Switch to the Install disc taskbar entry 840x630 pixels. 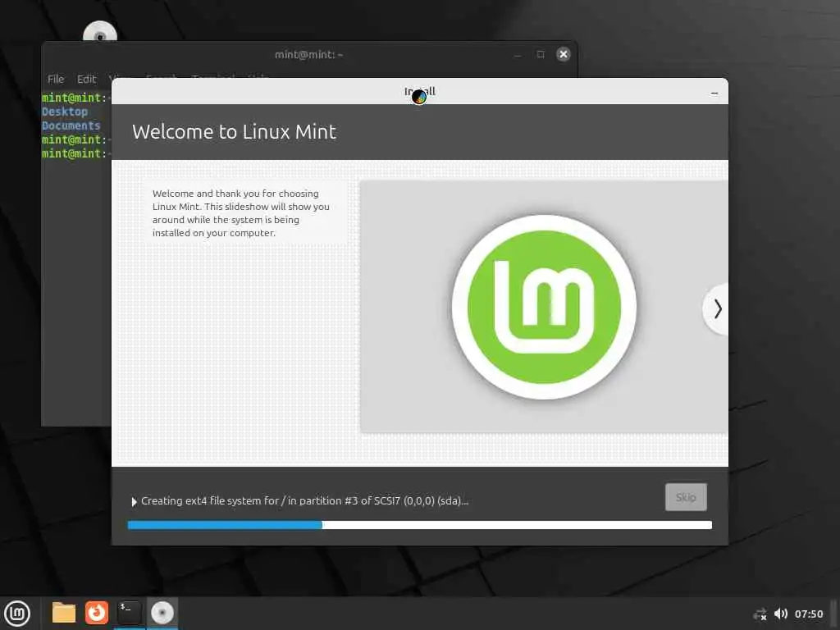162,613
